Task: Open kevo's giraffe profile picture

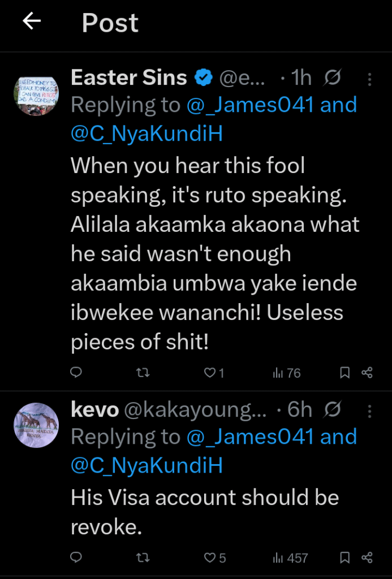Action: coord(36,425)
